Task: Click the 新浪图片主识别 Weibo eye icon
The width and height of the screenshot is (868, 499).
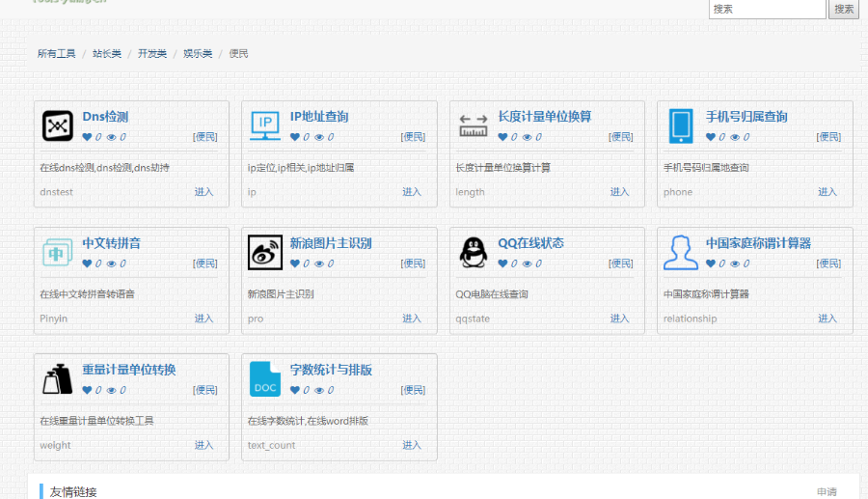Action: 265,252
